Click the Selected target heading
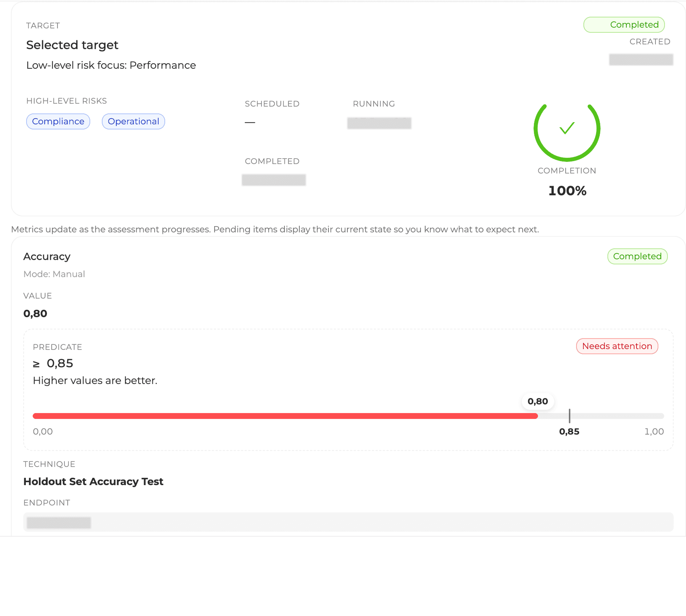Viewport: 686px width, 616px height. tap(72, 45)
